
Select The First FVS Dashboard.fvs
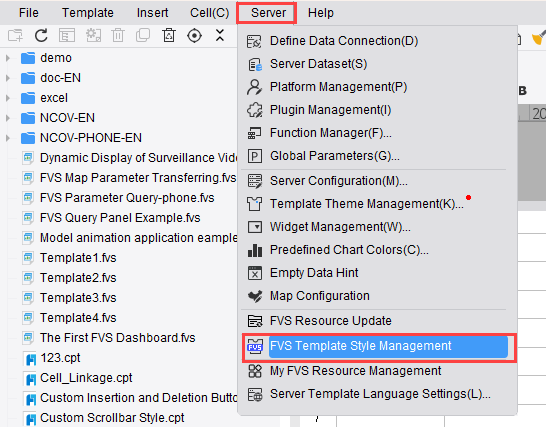pos(118,338)
